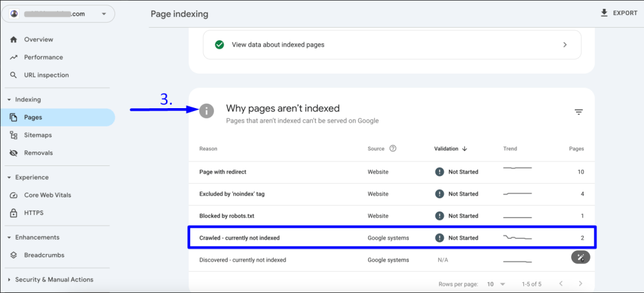Open the Breadcrumbs enhancement report
The width and height of the screenshot is (644, 293).
[x=45, y=255]
